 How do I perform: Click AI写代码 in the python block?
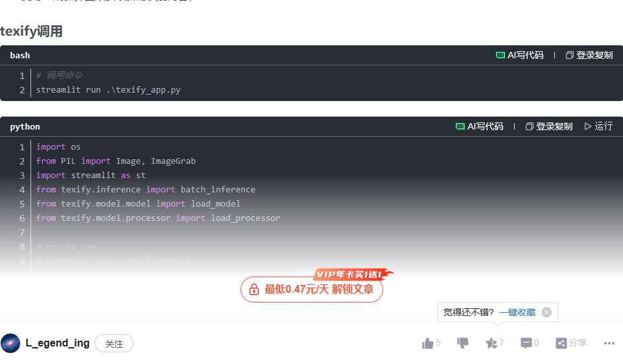click(480, 126)
